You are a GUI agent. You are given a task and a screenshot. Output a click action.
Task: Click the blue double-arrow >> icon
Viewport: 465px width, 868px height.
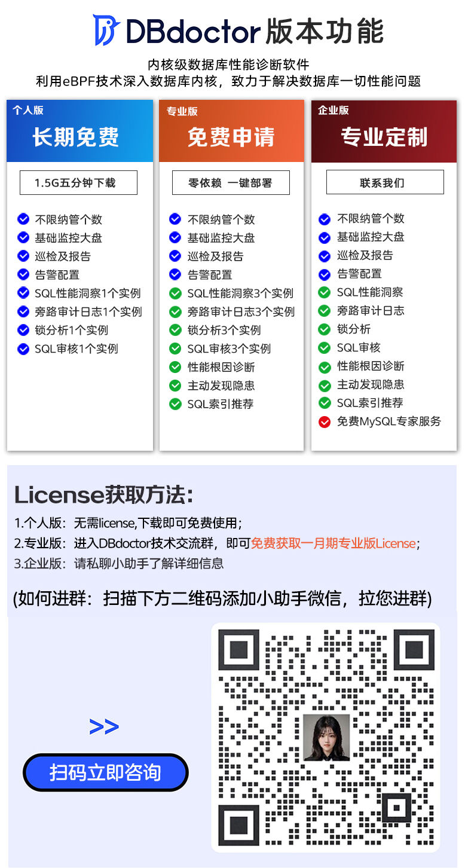coord(104,726)
